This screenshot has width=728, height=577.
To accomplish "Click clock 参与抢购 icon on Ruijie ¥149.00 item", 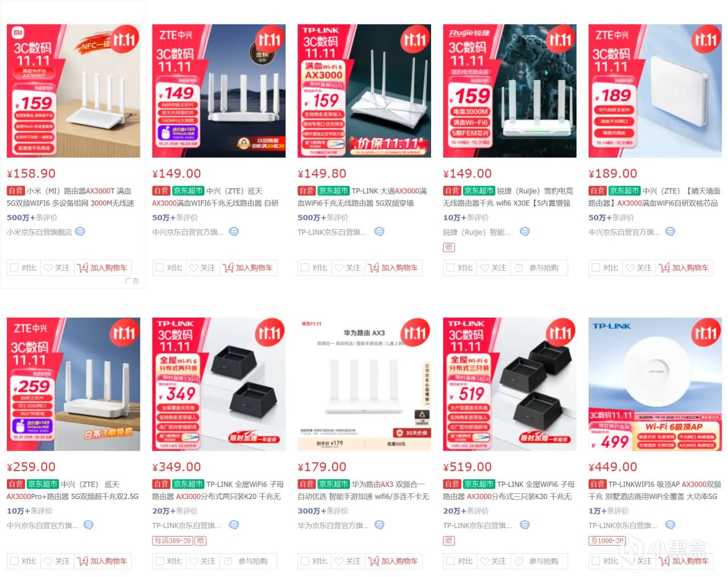I will [519, 267].
